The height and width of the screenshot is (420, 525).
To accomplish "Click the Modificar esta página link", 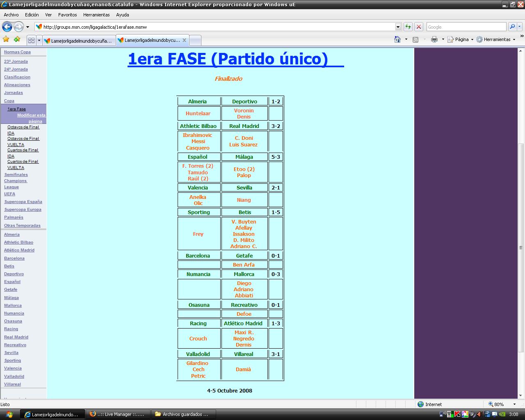I will pos(32,118).
